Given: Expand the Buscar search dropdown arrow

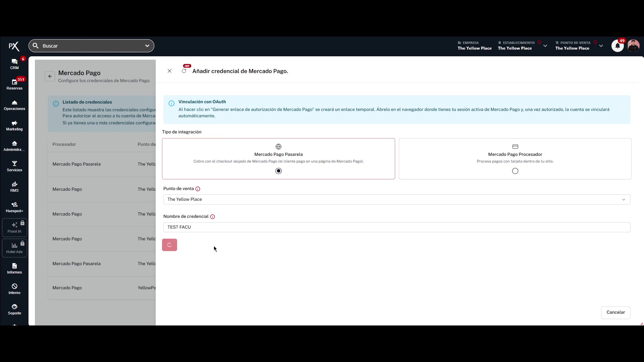Looking at the screenshot, I should pyautogui.click(x=147, y=46).
